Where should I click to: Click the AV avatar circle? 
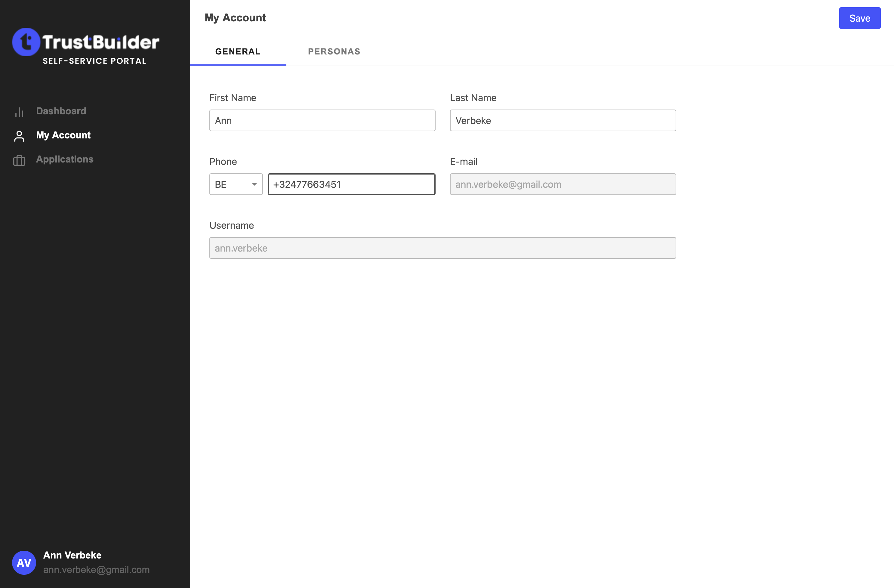24,562
